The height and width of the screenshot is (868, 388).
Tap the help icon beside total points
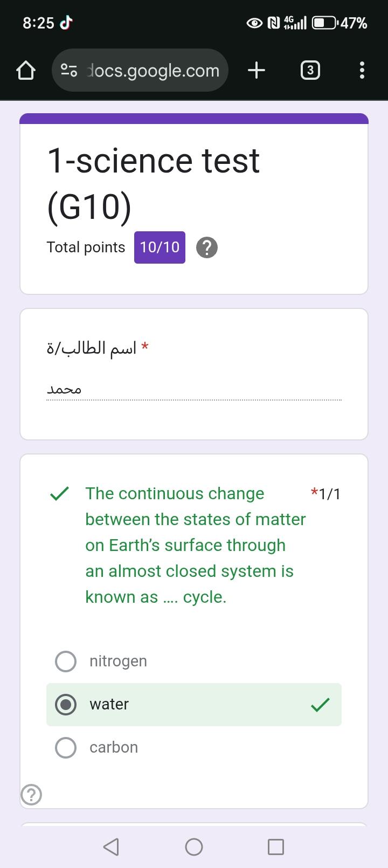pos(207,247)
